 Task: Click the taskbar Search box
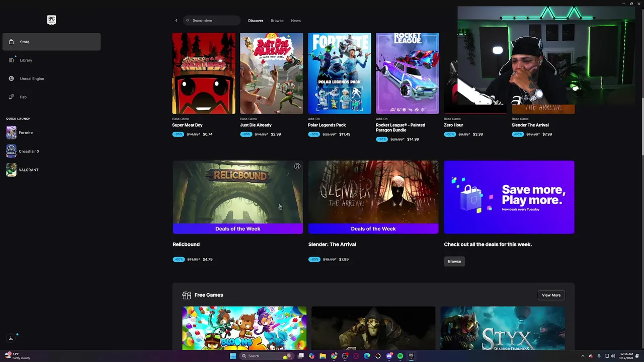point(267,356)
